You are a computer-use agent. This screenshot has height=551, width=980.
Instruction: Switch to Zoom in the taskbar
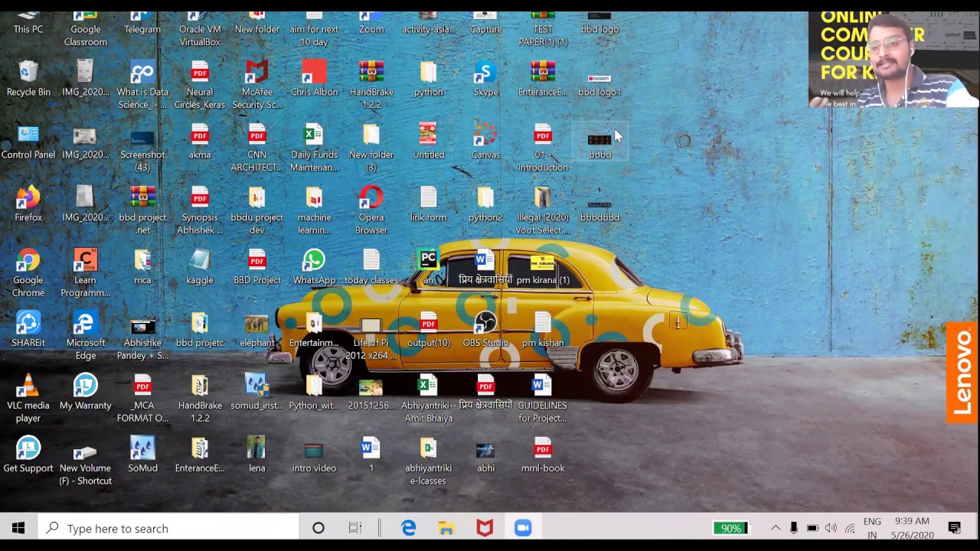pos(523,528)
